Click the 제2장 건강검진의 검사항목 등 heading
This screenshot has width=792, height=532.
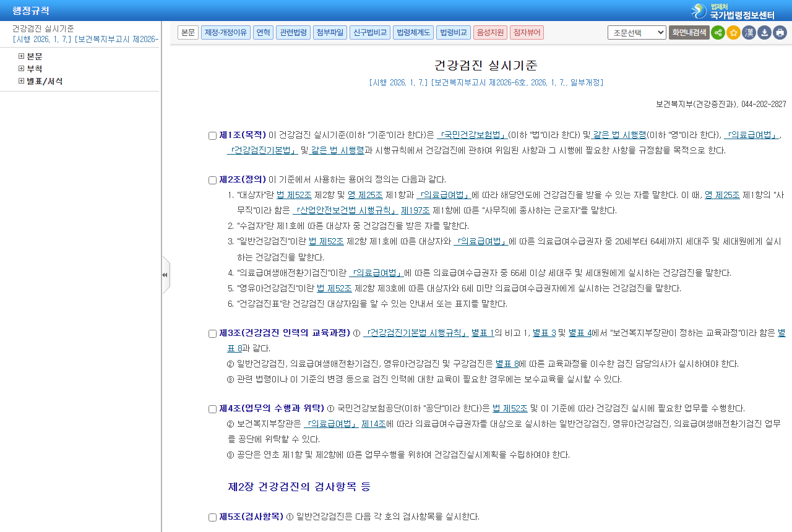[x=299, y=487]
